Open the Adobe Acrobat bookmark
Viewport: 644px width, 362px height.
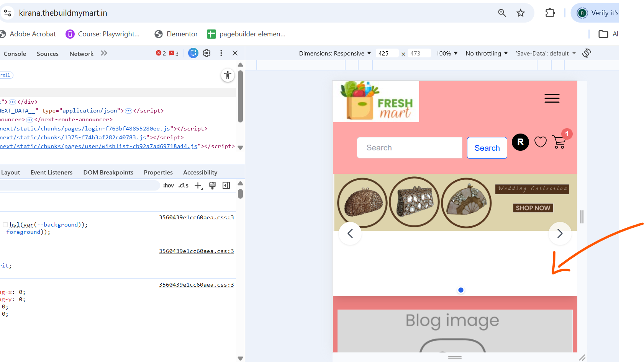tap(28, 34)
